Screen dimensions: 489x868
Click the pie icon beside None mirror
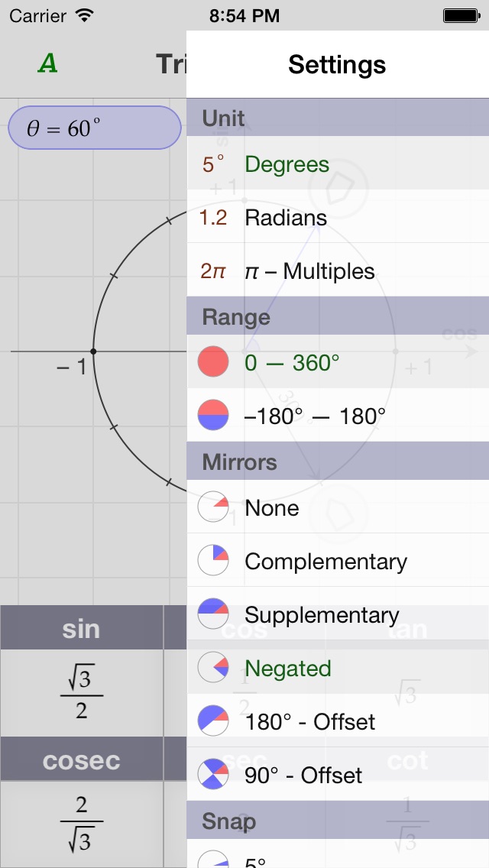click(x=212, y=507)
